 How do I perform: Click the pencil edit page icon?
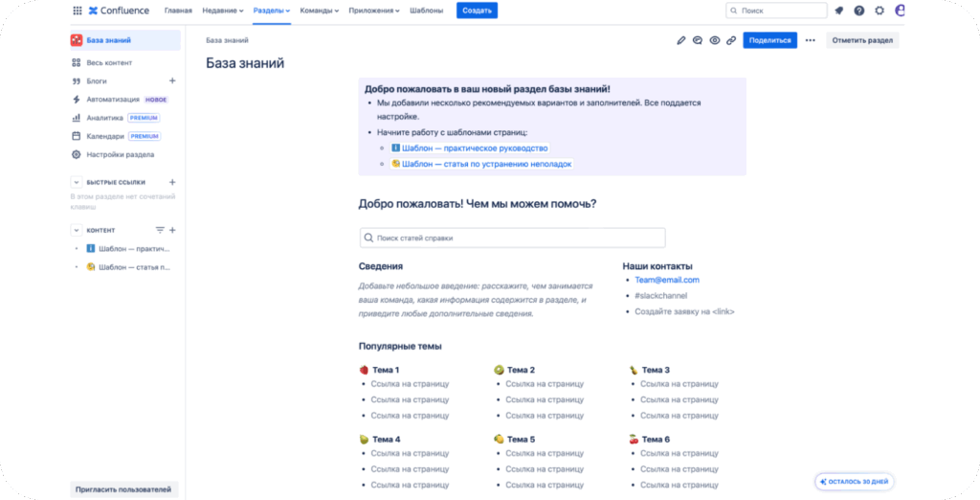[681, 40]
